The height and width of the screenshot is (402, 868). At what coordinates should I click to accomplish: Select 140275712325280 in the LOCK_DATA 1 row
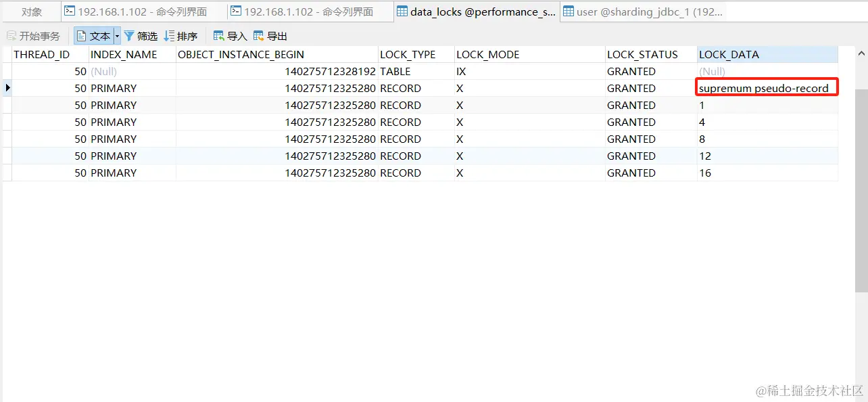point(277,105)
